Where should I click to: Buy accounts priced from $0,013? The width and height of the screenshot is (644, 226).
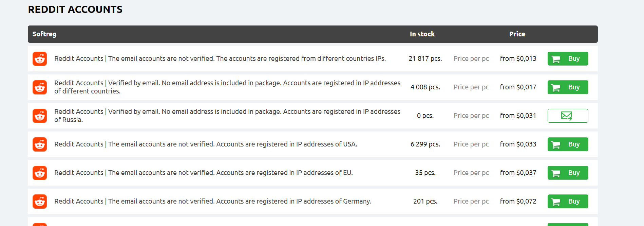pos(567,59)
